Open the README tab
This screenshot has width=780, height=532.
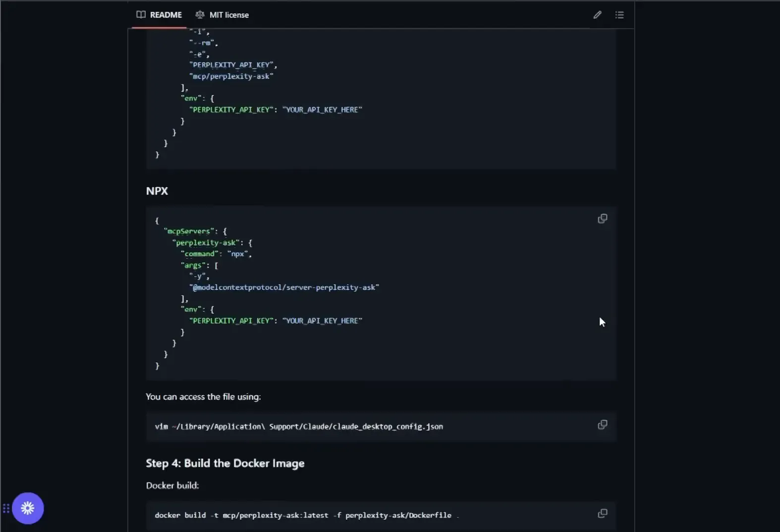pos(159,15)
